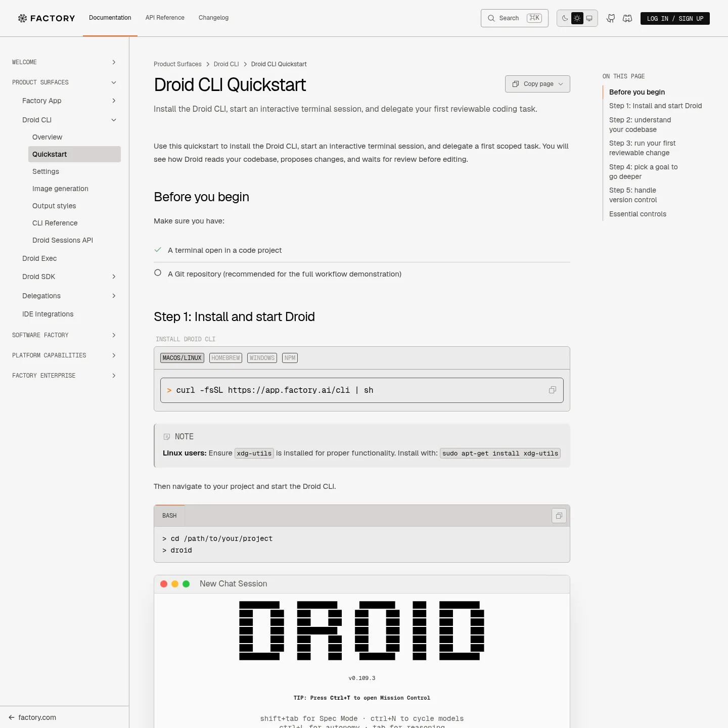The image size is (728, 728).
Task: Click the yellow dot in New Chat Session
Action: (x=175, y=584)
